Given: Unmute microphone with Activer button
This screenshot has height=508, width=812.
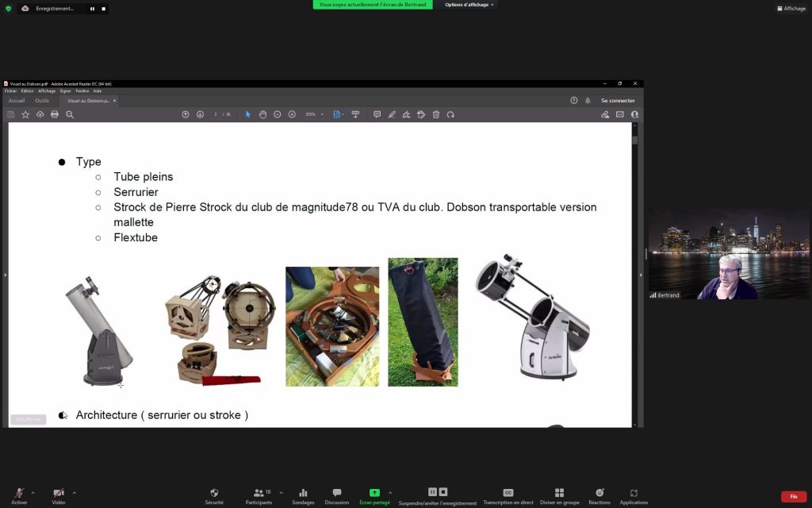Looking at the screenshot, I should tap(19, 496).
